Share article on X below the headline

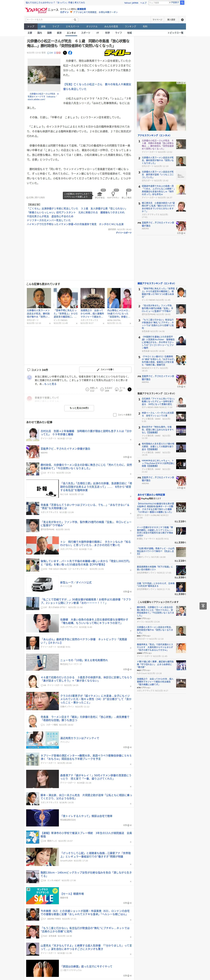click(65, 53)
